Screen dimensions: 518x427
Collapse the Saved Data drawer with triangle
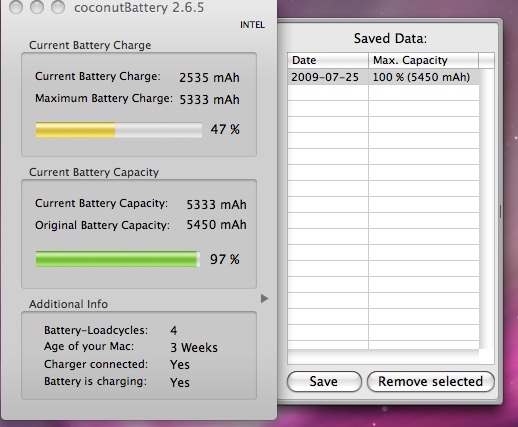[264, 298]
